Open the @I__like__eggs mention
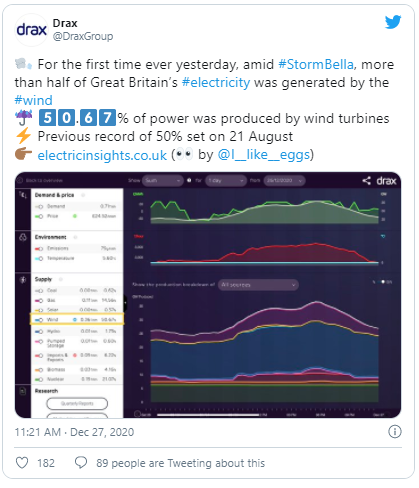Image resolution: width=419 pixels, height=488 pixels. point(264,155)
